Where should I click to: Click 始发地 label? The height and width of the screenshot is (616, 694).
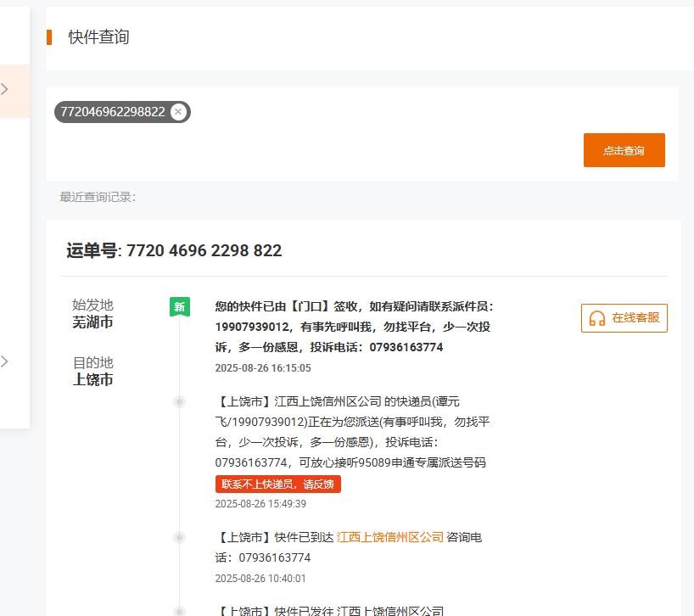[92, 305]
